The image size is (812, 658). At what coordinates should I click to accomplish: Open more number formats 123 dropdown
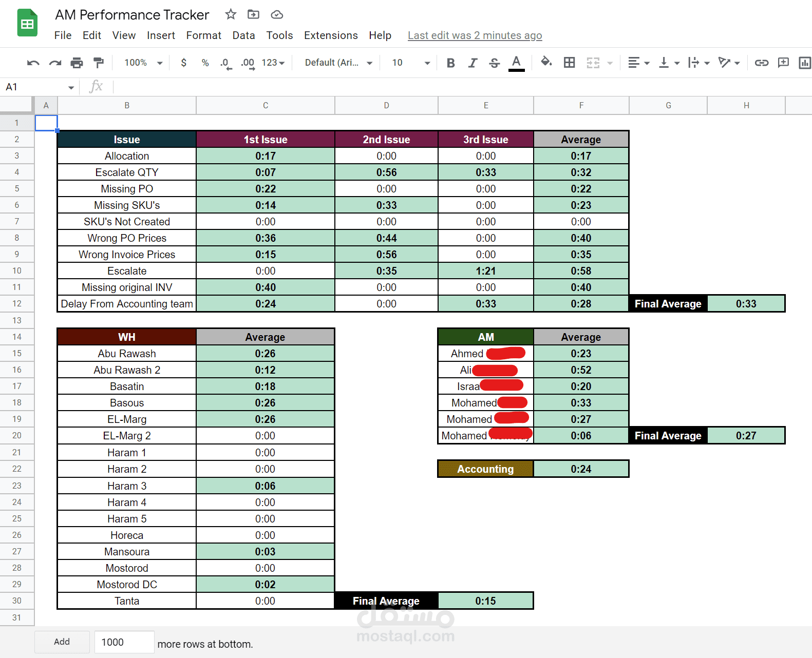pyautogui.click(x=273, y=63)
